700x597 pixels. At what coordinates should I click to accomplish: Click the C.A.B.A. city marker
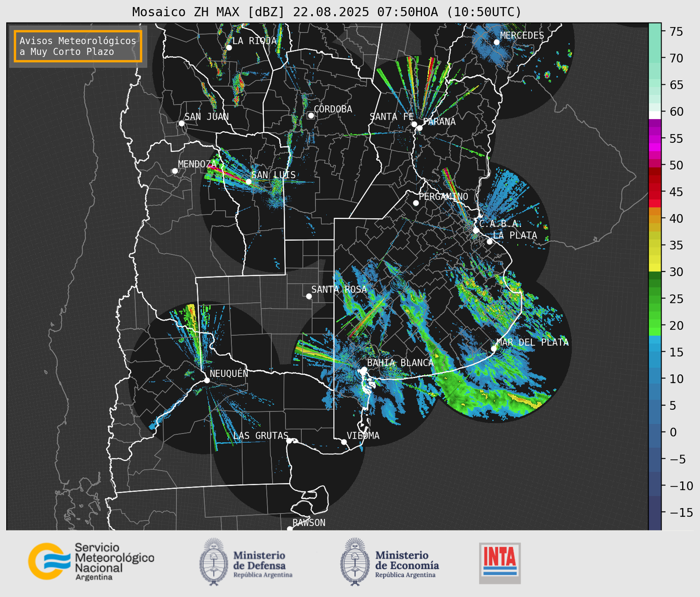pyautogui.click(x=476, y=230)
